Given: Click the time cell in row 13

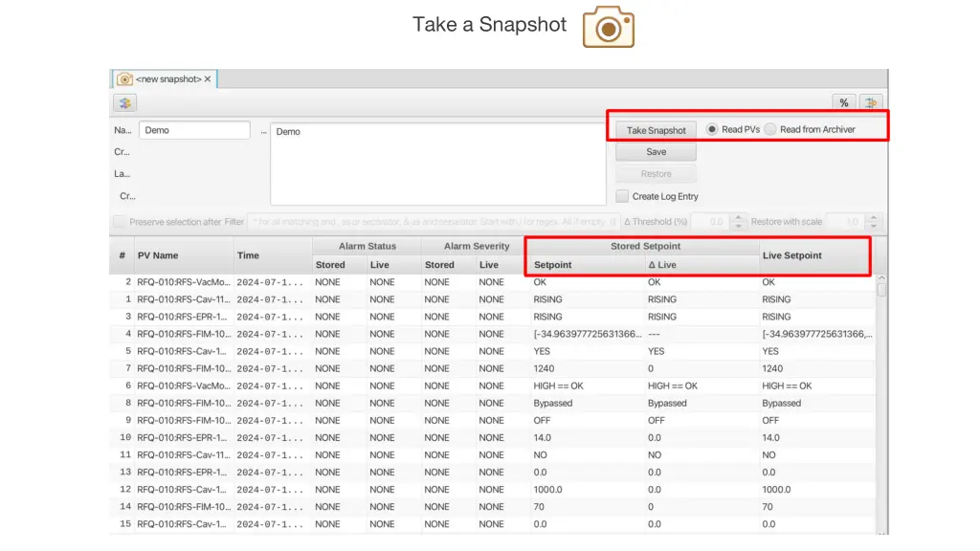Looking at the screenshot, I should tap(270, 473).
